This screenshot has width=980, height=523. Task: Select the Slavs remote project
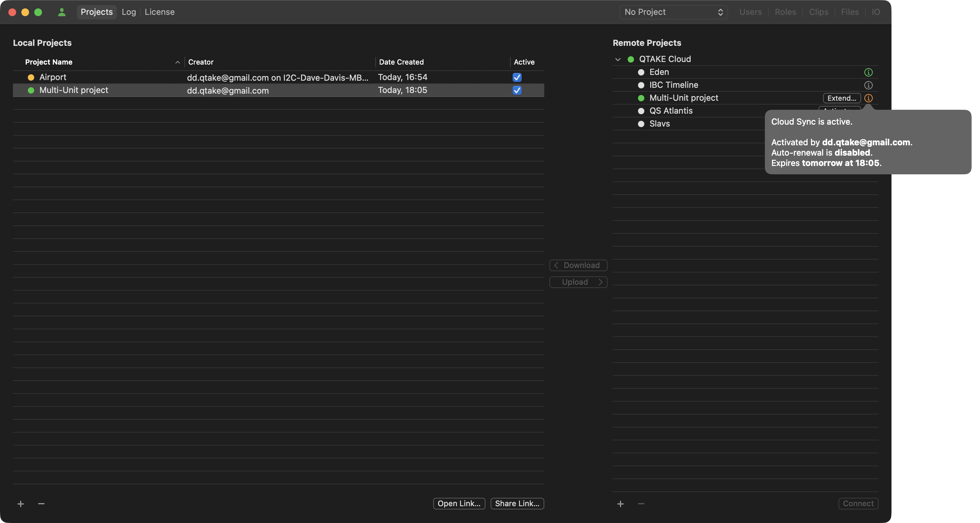659,124
